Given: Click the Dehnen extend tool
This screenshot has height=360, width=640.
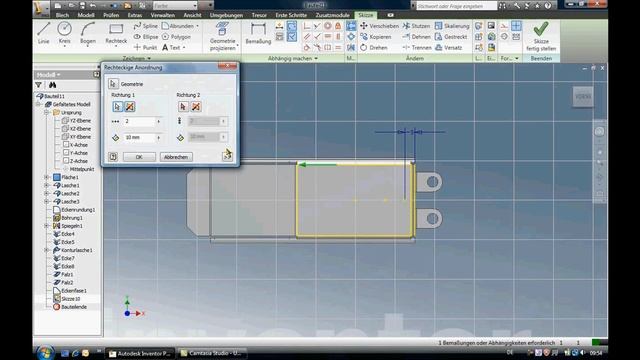Looking at the screenshot, I should [416, 37].
